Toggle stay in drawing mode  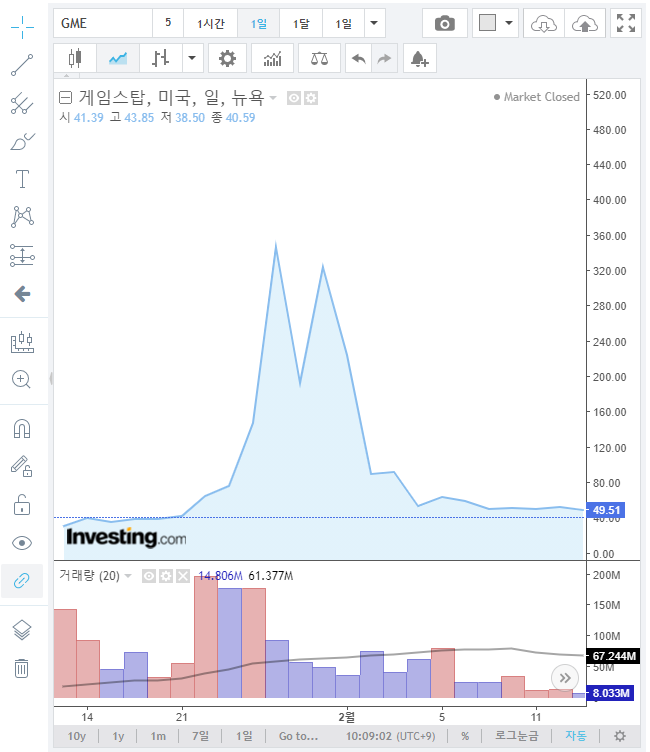click(22, 466)
